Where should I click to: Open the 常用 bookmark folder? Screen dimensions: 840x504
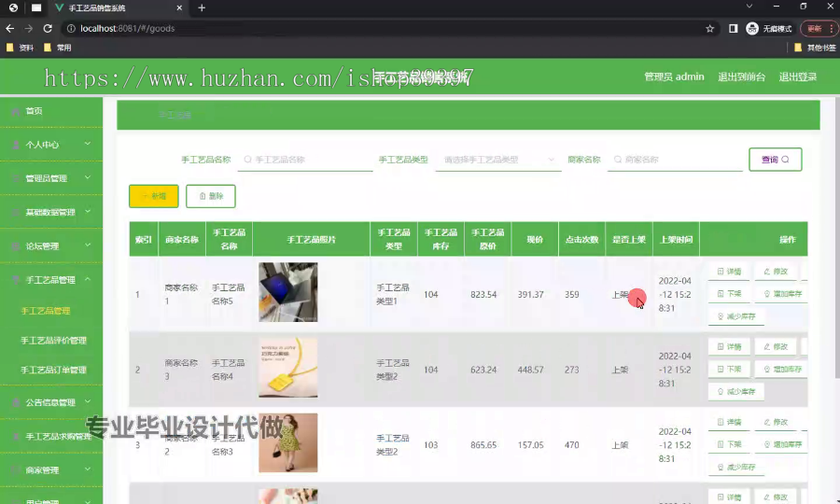[x=57, y=48]
